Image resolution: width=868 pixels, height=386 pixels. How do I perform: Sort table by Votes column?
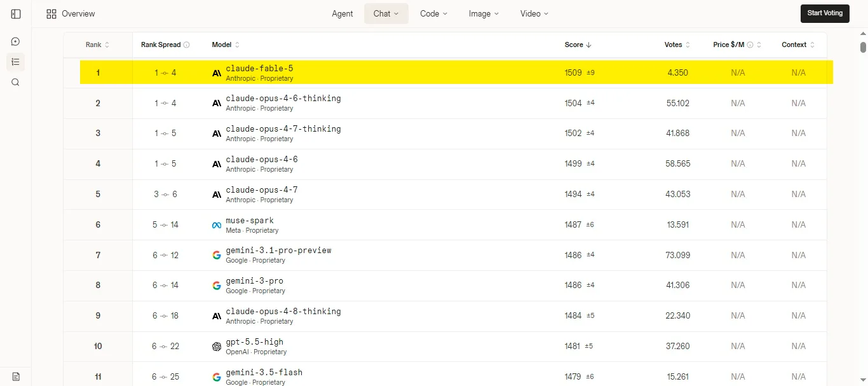pos(677,45)
